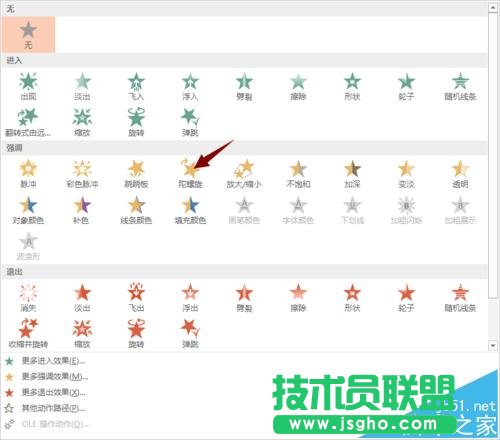Select the green 轮子 wheel entrance effect
Screen dimensions: 500x440
click(x=406, y=86)
